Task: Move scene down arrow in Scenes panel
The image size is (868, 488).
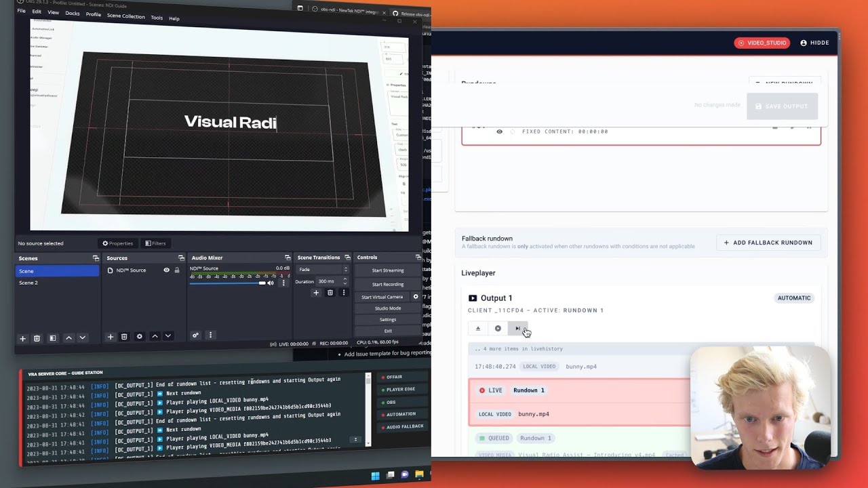Action: tap(82, 338)
